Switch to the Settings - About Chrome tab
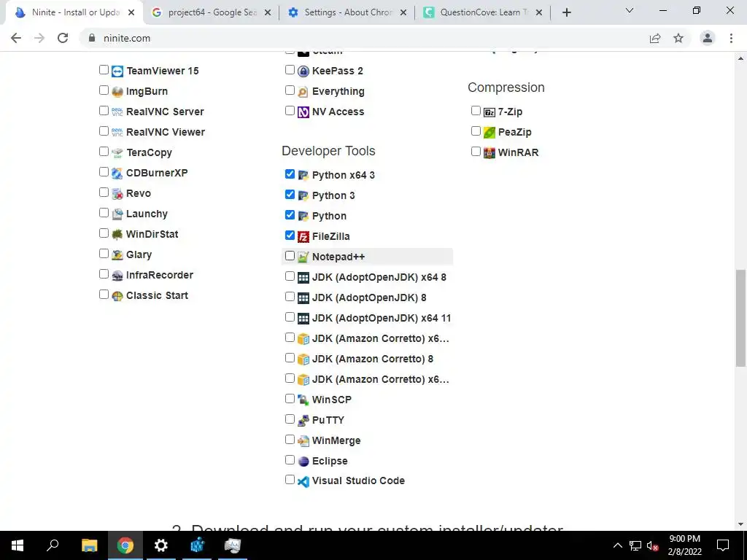Image resolution: width=747 pixels, height=560 pixels. point(347,12)
